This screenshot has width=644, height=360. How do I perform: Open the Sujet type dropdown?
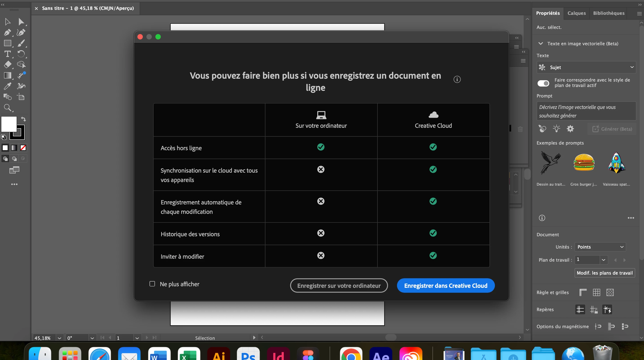coord(586,67)
